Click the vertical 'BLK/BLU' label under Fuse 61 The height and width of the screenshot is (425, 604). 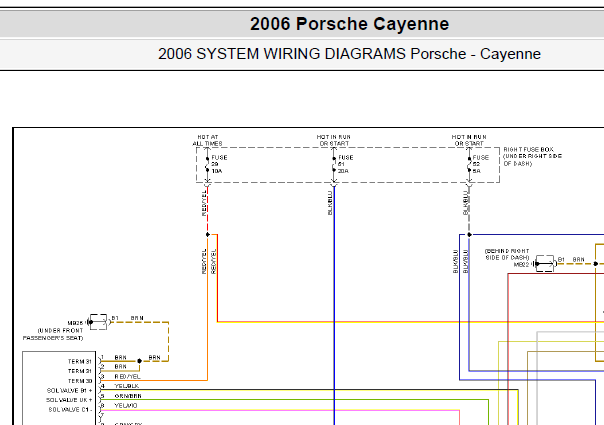(330, 203)
